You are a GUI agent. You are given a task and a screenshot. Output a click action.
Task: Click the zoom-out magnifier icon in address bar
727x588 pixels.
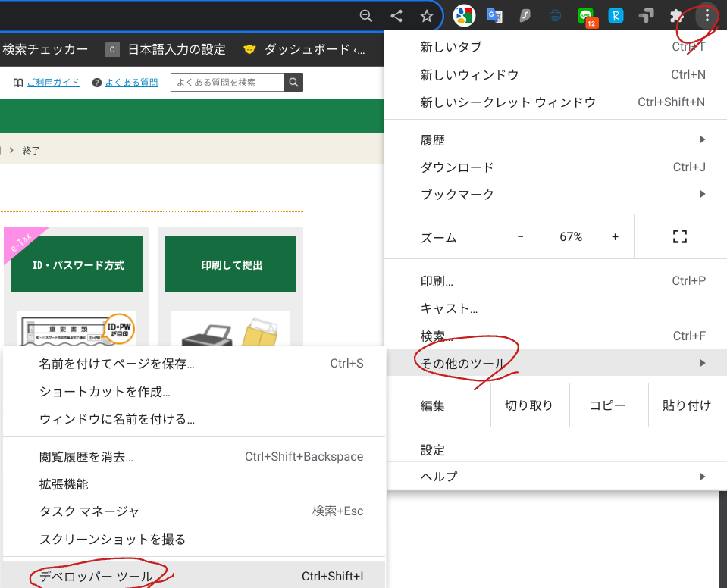[366, 16]
